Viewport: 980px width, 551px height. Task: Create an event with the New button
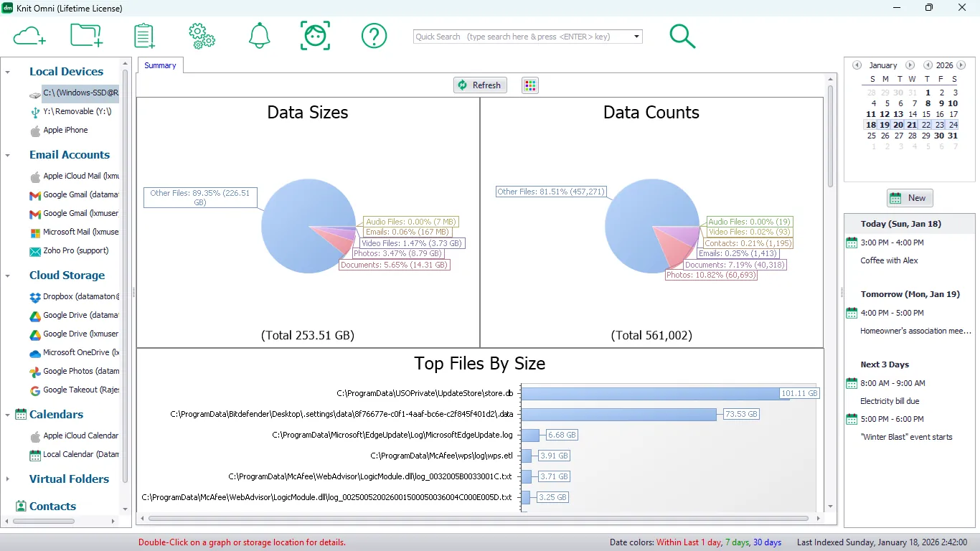(909, 197)
